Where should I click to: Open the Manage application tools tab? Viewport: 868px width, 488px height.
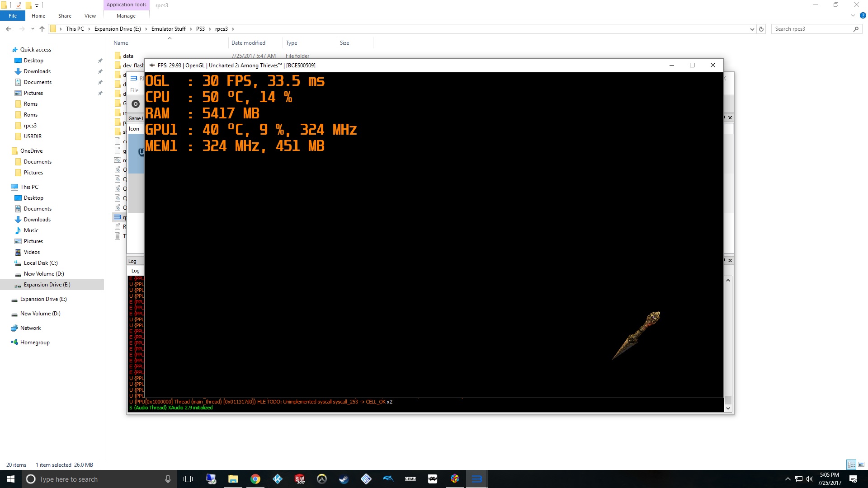click(x=126, y=16)
